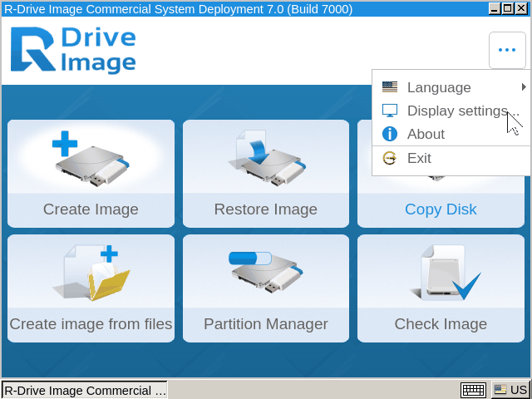Click the Restore Image label

pyautogui.click(x=266, y=209)
